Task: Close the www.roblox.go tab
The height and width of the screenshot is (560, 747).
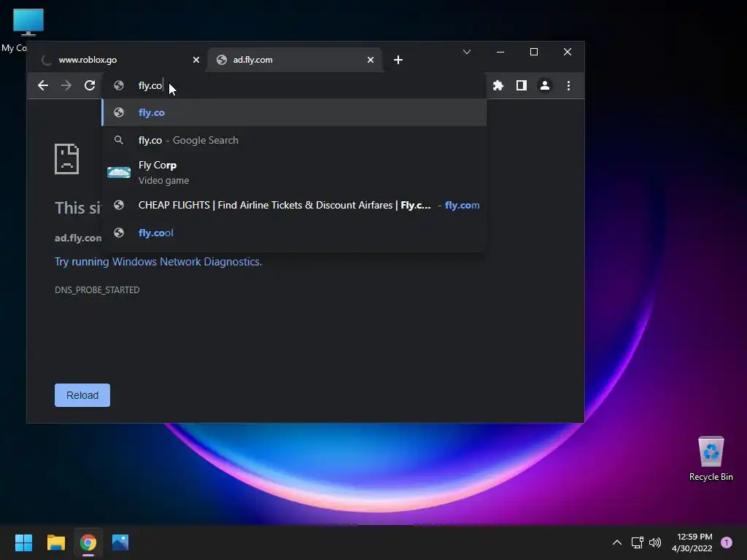Action: tap(196, 60)
